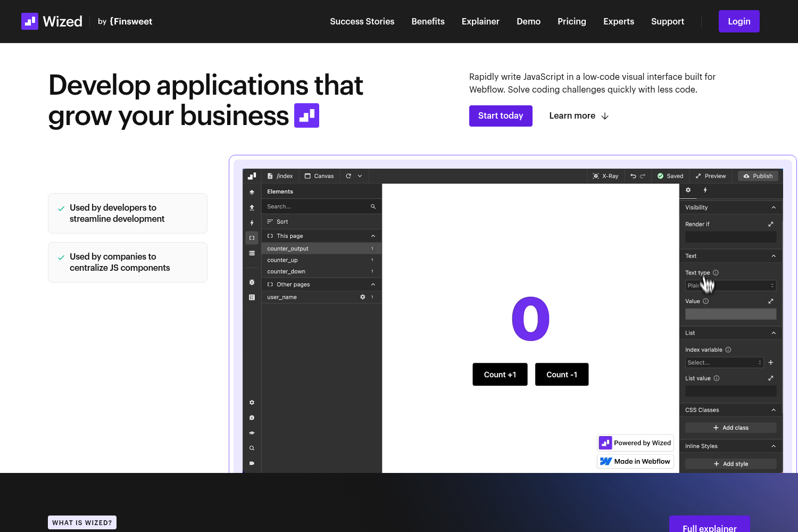
Task: Click the table grid icon in sidebar
Action: tap(252, 297)
